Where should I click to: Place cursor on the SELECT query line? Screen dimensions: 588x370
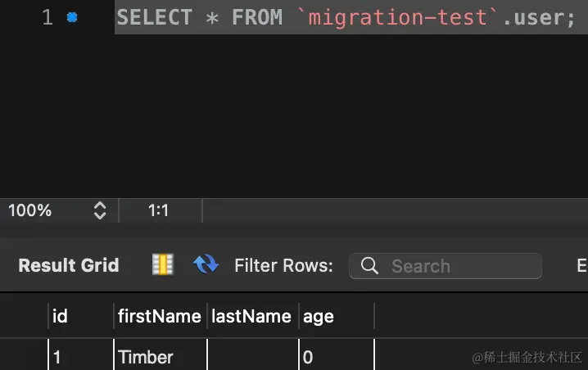[346, 17]
